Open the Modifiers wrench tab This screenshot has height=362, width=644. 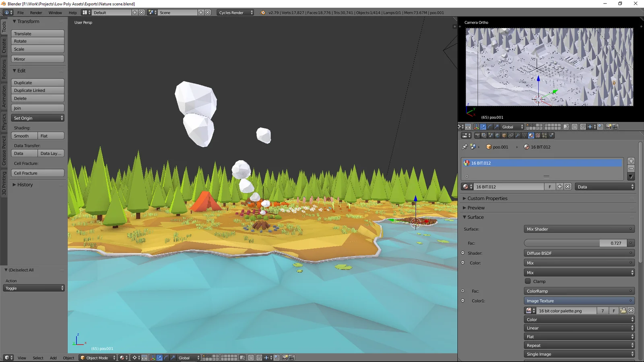(518, 136)
